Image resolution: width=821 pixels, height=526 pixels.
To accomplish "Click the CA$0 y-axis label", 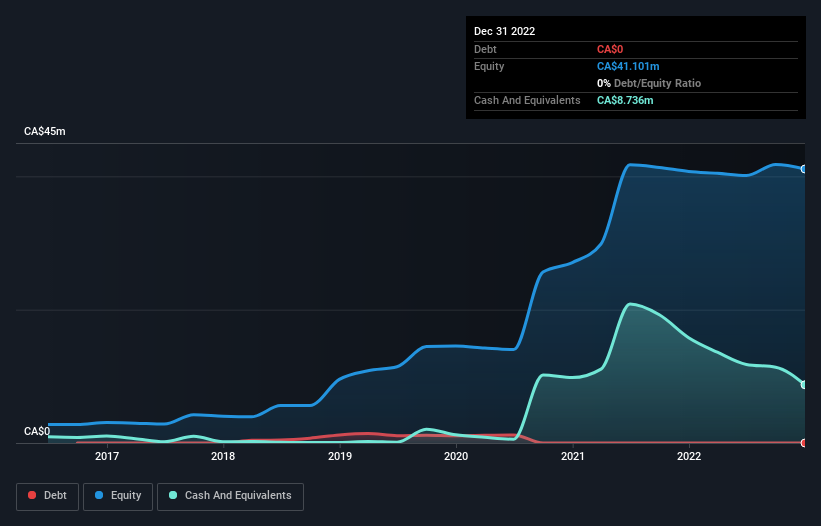I will pyautogui.click(x=37, y=431).
